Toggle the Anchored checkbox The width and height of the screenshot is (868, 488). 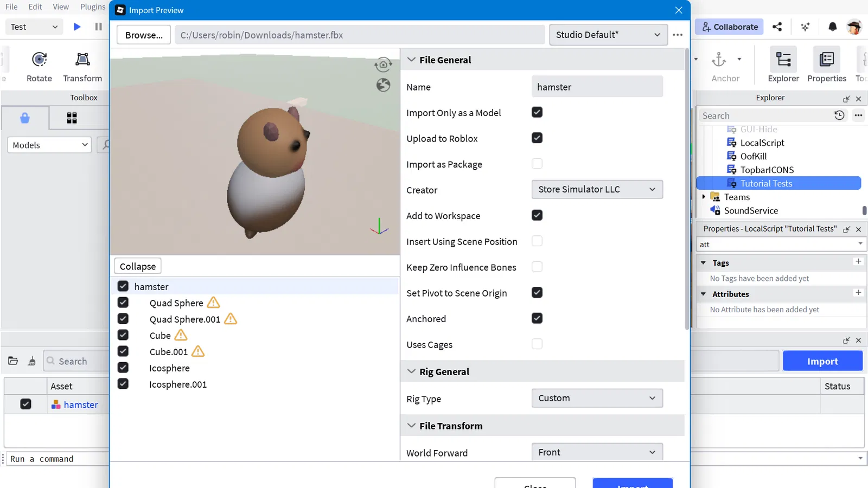(x=537, y=318)
